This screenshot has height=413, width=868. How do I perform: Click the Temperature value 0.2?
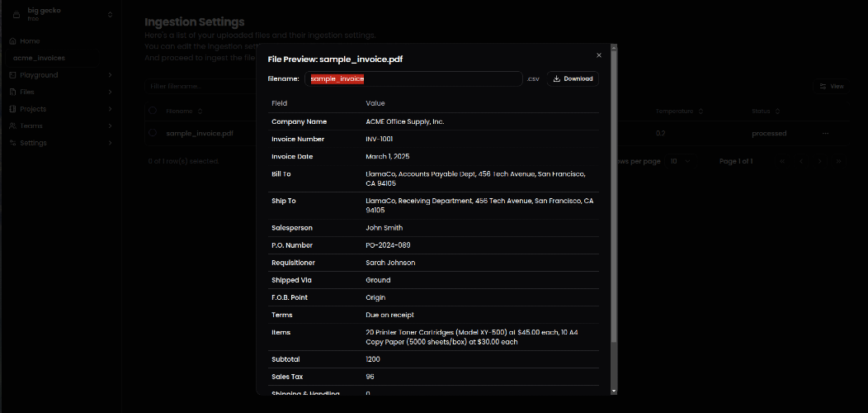pyautogui.click(x=660, y=134)
